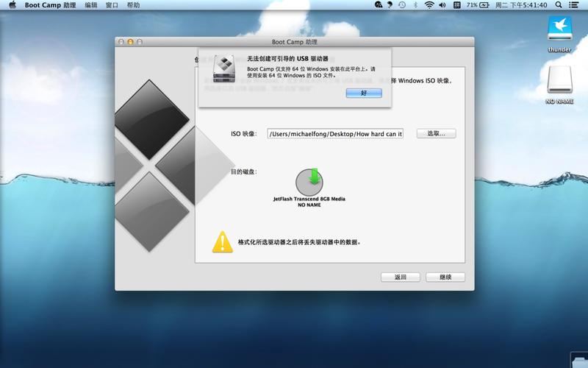
Task: Click the 选取... button to choose ISO
Action: tap(436, 134)
